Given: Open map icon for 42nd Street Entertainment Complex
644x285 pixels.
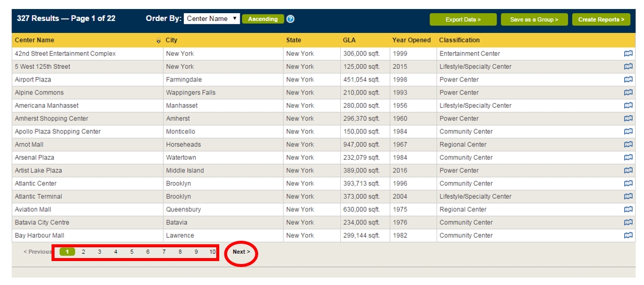Looking at the screenshot, I should pos(628,54).
